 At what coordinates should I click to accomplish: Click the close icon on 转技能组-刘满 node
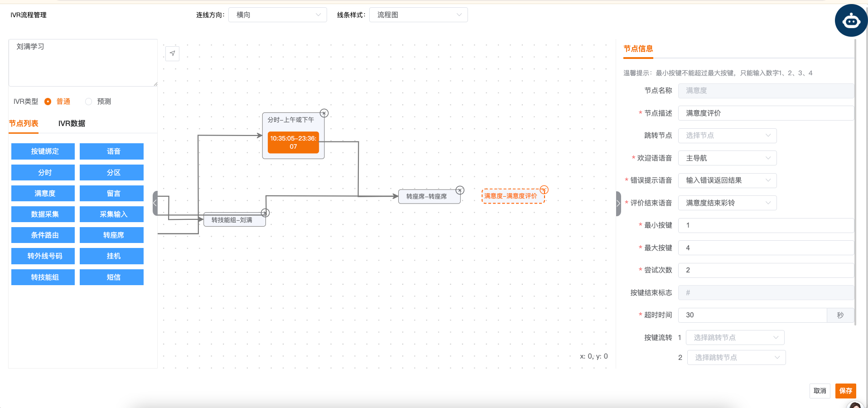click(x=265, y=213)
